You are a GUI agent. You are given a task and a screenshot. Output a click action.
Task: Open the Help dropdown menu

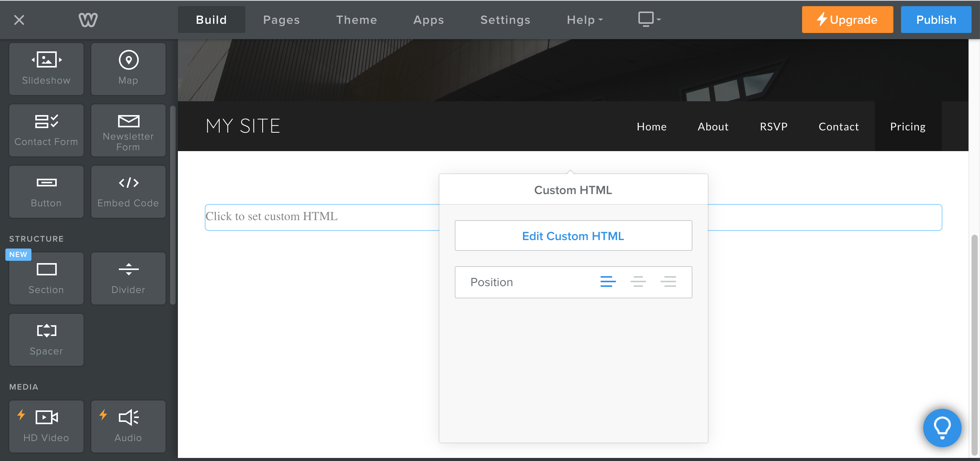[584, 20]
